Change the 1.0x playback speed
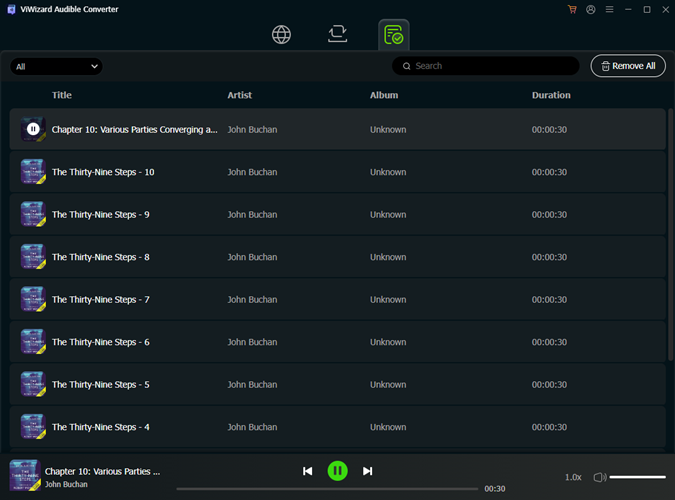 (x=573, y=477)
